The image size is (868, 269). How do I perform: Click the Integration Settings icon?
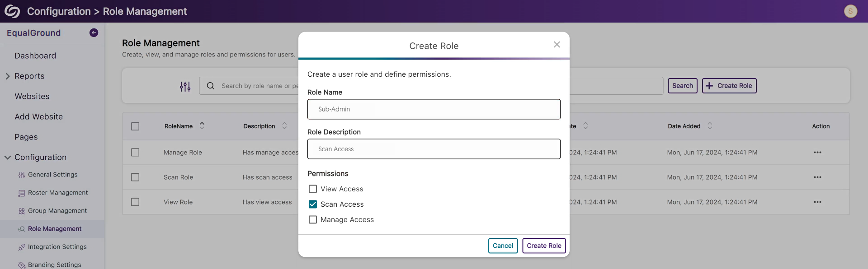[22, 247]
